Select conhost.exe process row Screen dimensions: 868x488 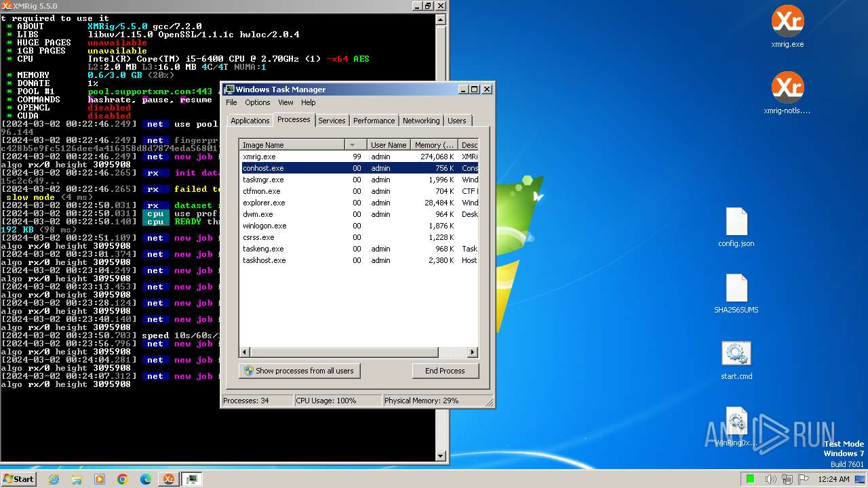click(359, 168)
